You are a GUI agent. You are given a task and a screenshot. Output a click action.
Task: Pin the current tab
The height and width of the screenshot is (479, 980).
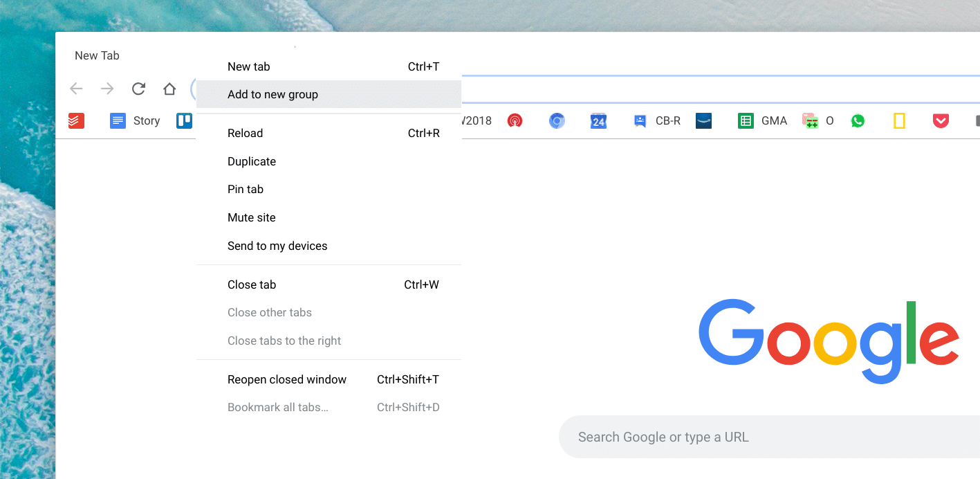(246, 189)
